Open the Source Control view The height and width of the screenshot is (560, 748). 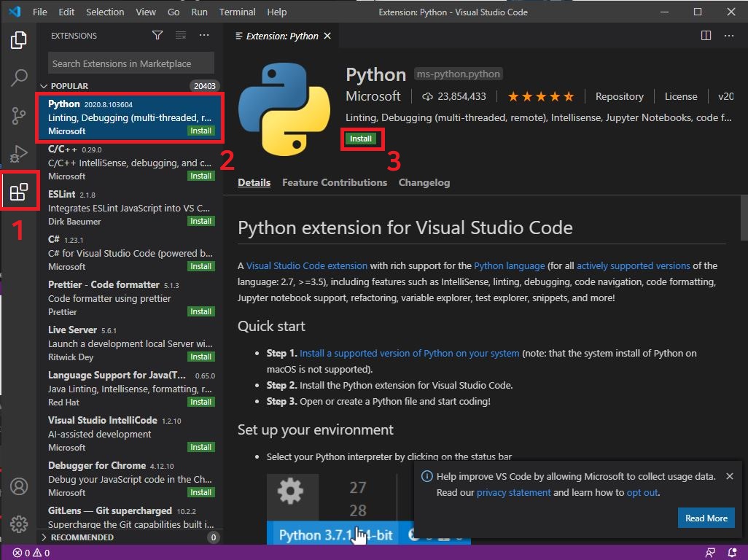coord(19,115)
